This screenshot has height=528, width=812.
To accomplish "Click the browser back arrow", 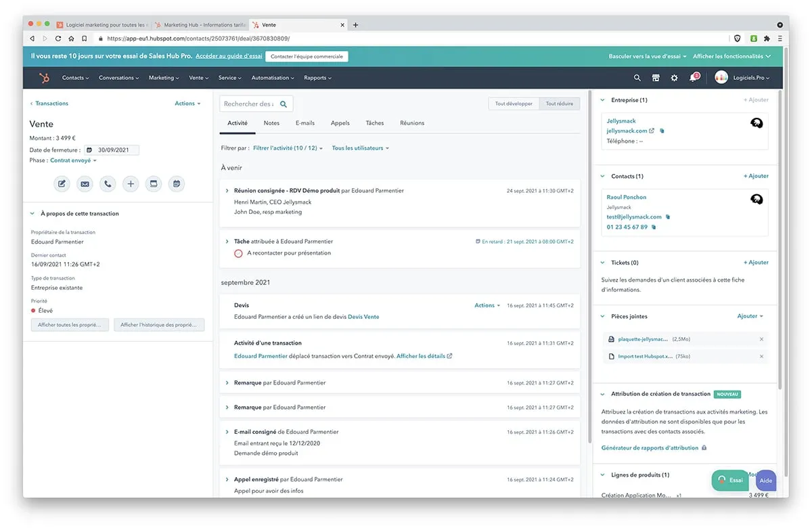I will (32, 39).
